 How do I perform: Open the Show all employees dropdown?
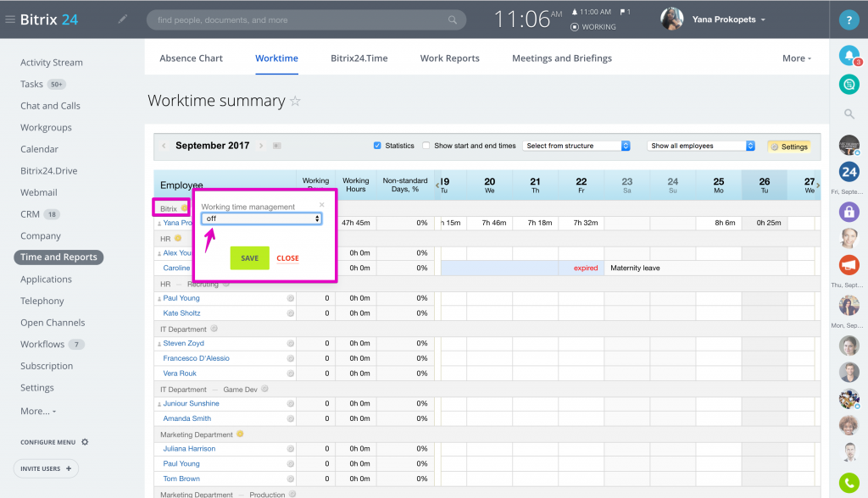tap(701, 146)
